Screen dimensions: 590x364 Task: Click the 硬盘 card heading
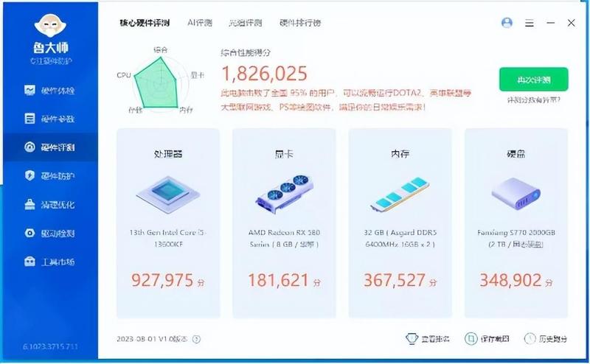point(516,154)
